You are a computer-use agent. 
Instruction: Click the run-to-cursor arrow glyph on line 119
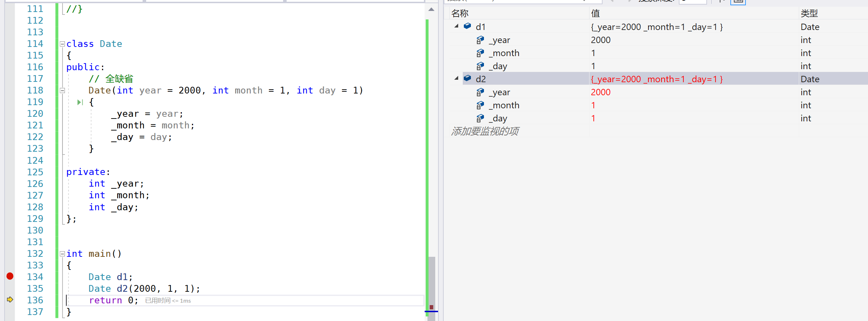pyautogui.click(x=79, y=102)
